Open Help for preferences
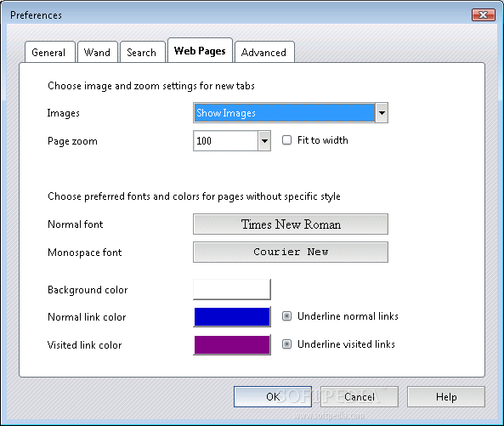504x426 pixels. [446, 397]
